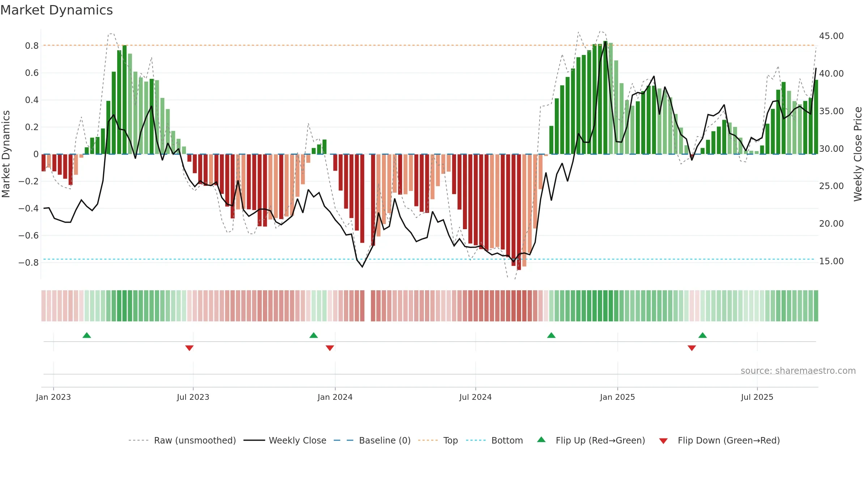Click the source: sharemaestro.com text
The image size is (868, 488).
tap(798, 371)
